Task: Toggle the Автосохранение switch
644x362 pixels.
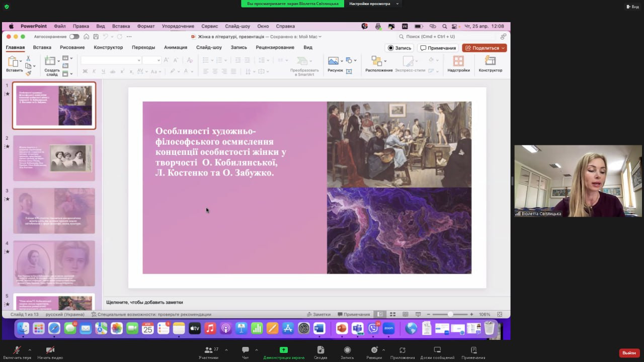Action: pos(74,37)
